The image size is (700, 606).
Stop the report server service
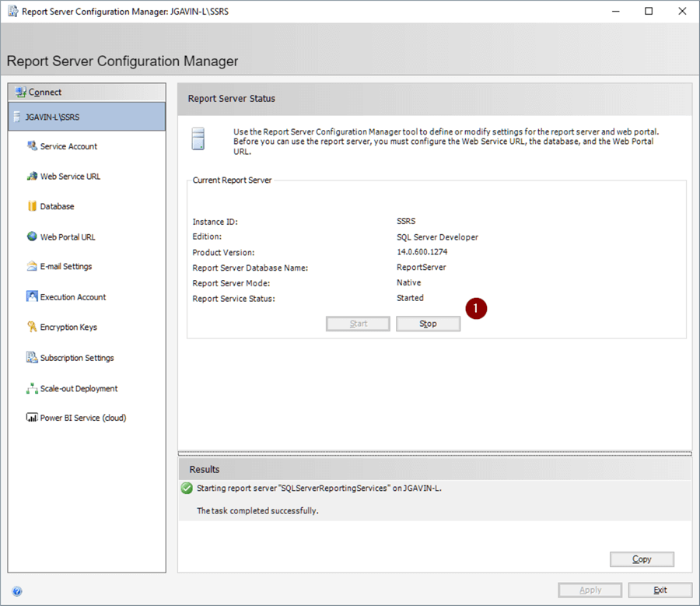[x=428, y=324]
